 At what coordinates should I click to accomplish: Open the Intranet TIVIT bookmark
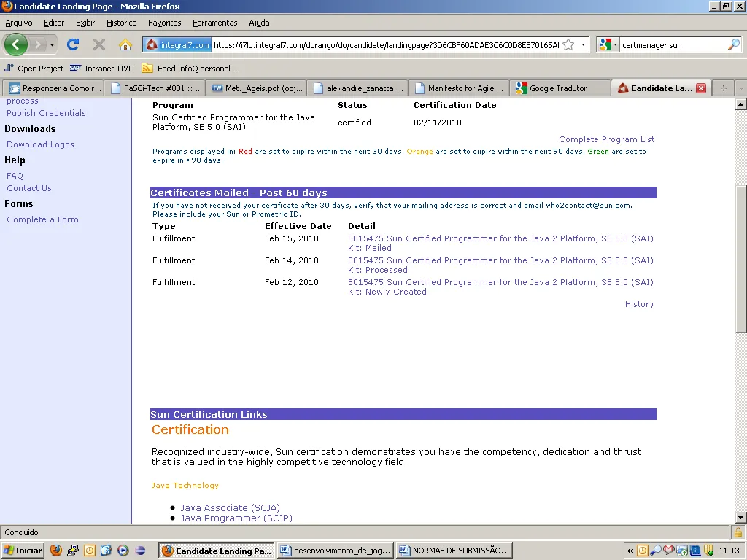coord(102,69)
